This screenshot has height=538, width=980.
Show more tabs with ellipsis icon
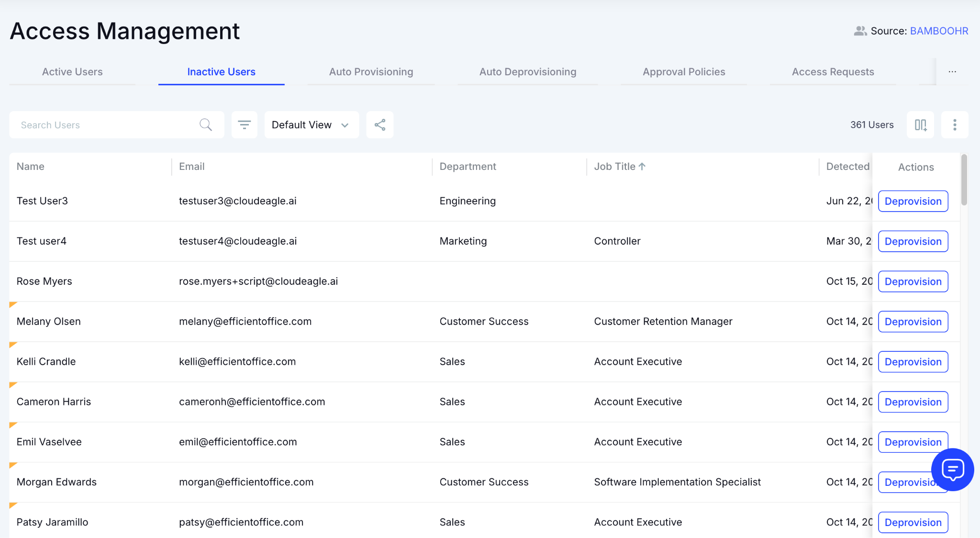click(x=952, y=72)
